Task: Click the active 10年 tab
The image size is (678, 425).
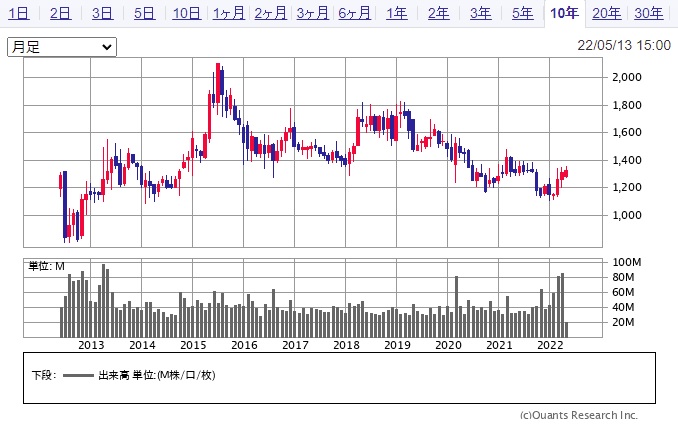Action: coord(564,13)
